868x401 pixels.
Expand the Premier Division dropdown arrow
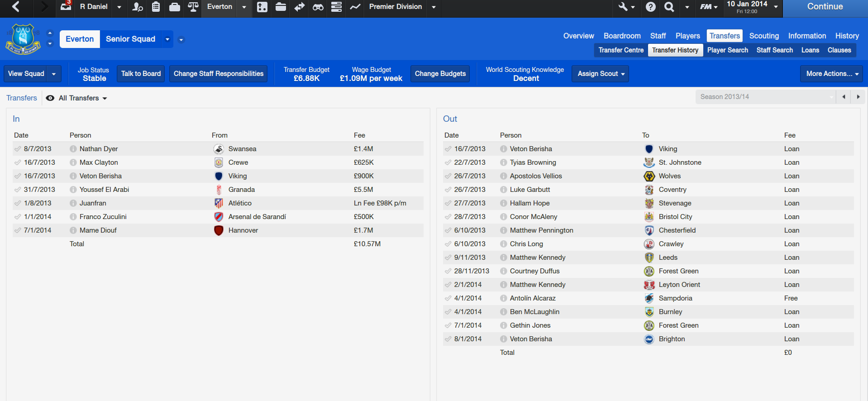point(434,7)
